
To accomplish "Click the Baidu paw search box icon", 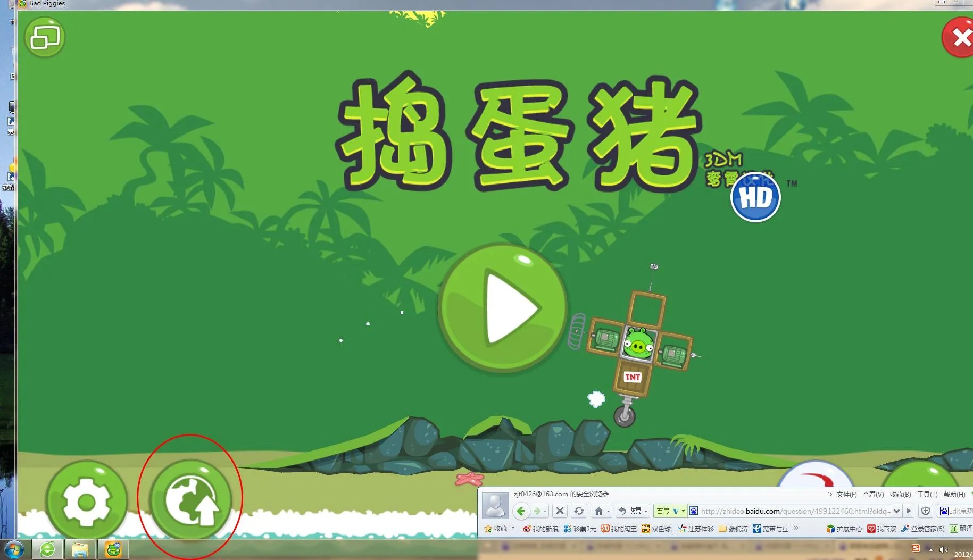I will (x=944, y=511).
